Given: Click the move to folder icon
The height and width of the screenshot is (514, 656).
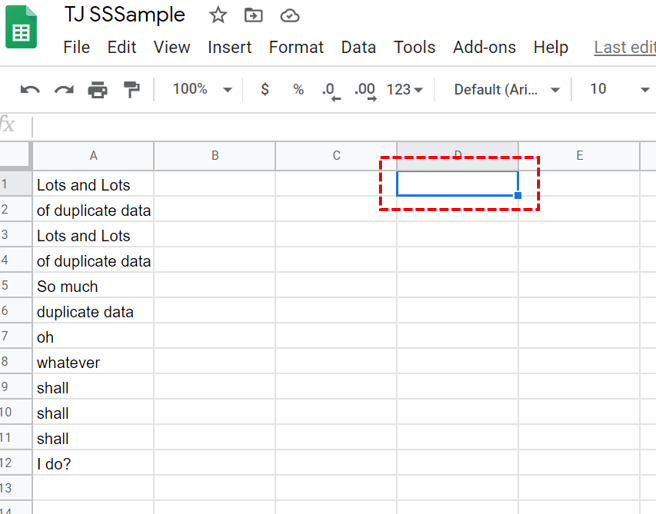Looking at the screenshot, I should click(254, 15).
